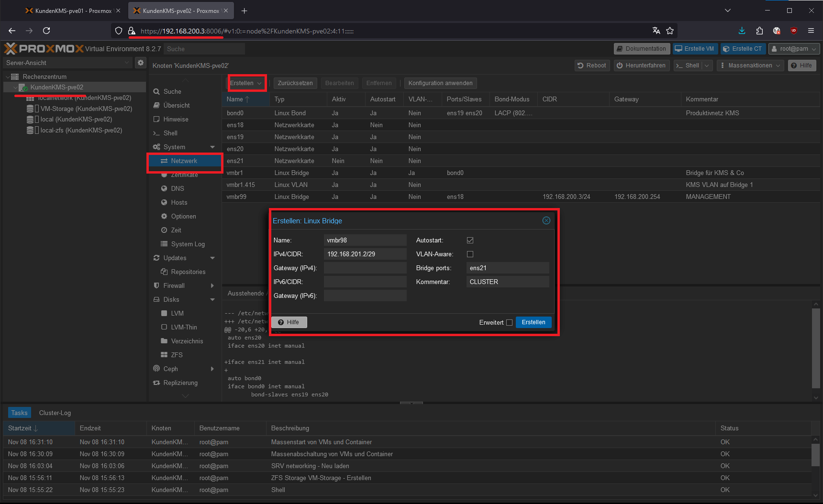Open the root@pam user menu
This screenshot has height=504, width=823.
pos(794,49)
